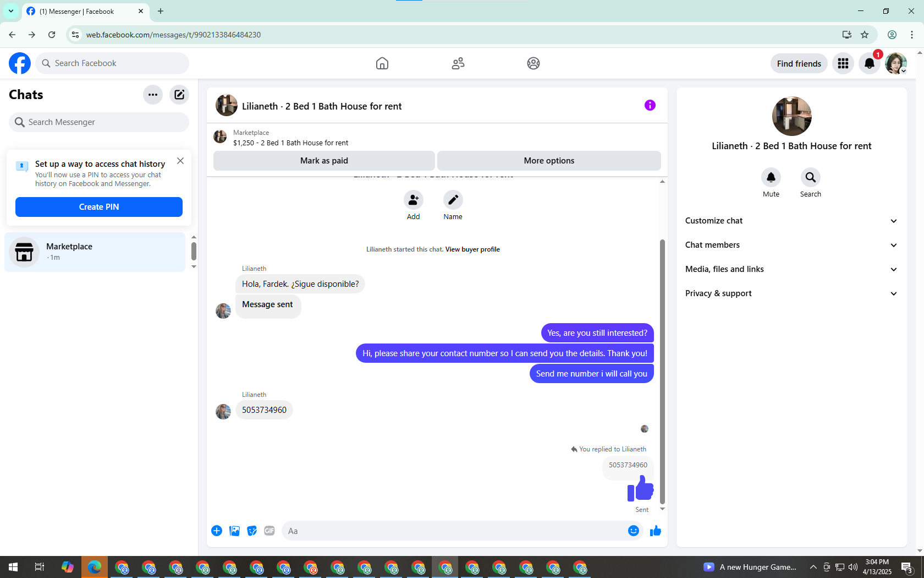Click the Search Messenger field
This screenshot has width=924, height=578.
coord(99,122)
